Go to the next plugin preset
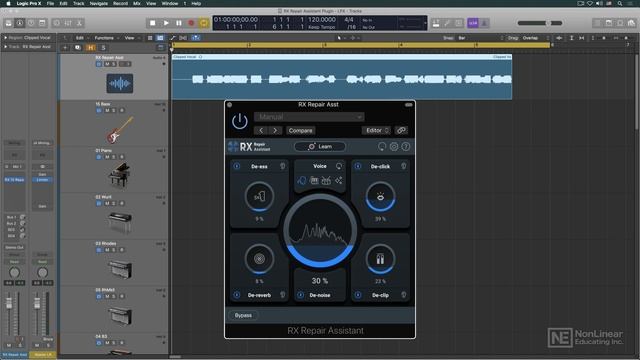This screenshot has width=640, height=360. pyautogui.click(x=275, y=131)
